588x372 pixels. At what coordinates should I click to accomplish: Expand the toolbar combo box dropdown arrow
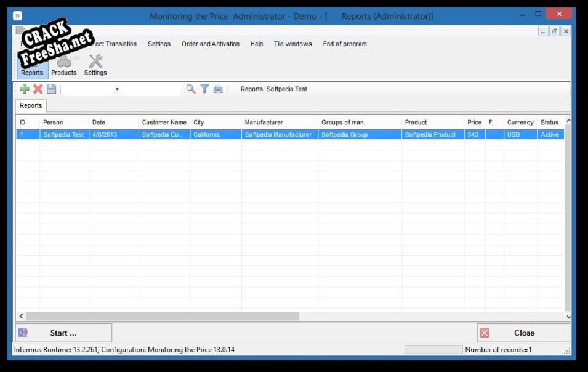(117, 89)
